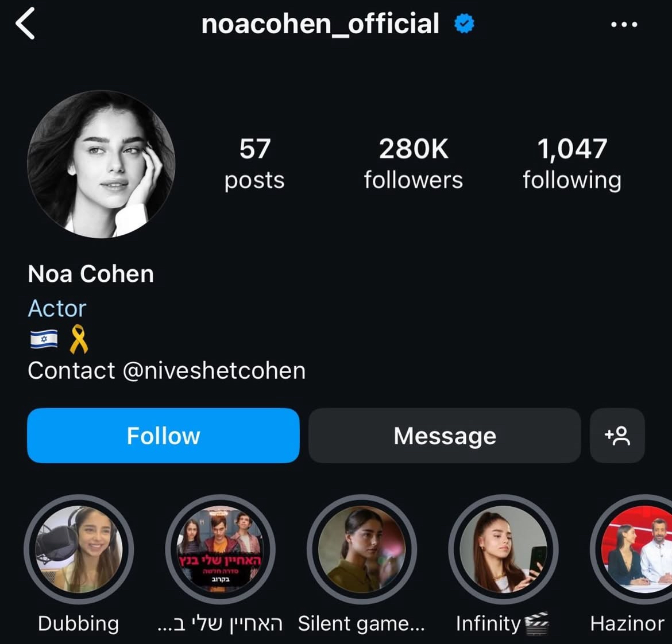View the profile picture of Noa Cohen
The height and width of the screenshot is (644, 672).
(x=101, y=164)
